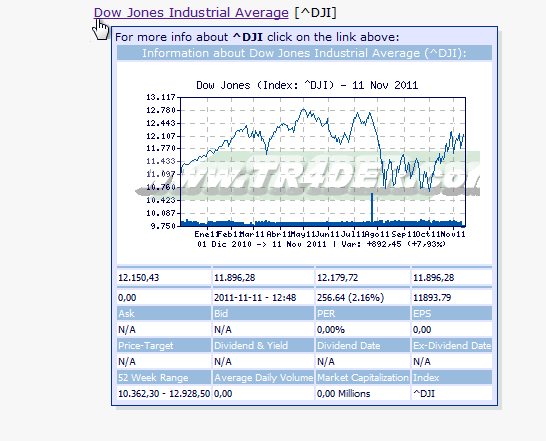Image resolution: width=546 pixels, height=441 pixels.
Task: Click the Dividend Date header cell
Action: [x=362, y=346]
